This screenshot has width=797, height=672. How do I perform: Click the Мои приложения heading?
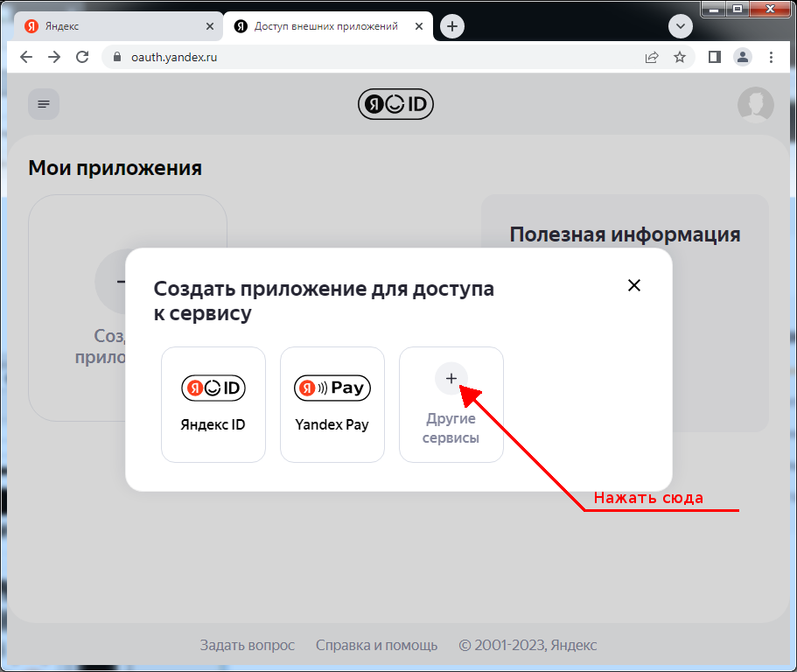pos(115,168)
